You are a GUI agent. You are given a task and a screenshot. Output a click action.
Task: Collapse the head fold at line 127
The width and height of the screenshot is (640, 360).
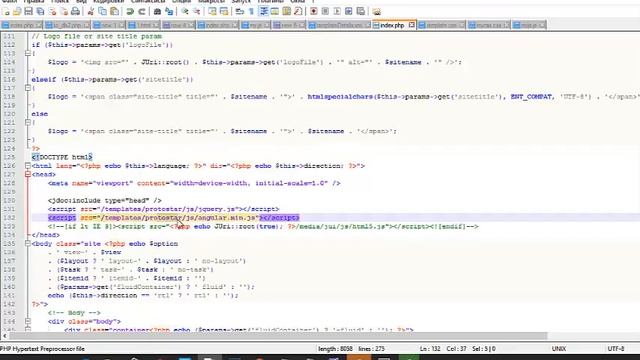click(x=28, y=174)
